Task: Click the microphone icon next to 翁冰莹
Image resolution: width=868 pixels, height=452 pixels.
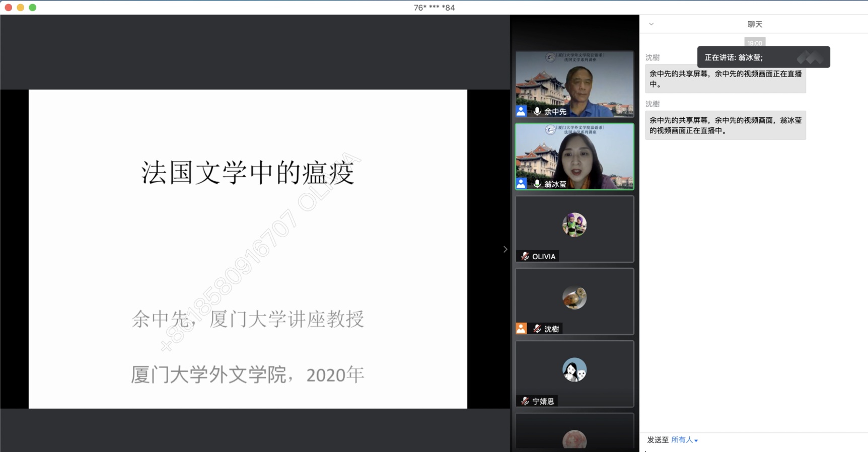Action: click(x=537, y=184)
